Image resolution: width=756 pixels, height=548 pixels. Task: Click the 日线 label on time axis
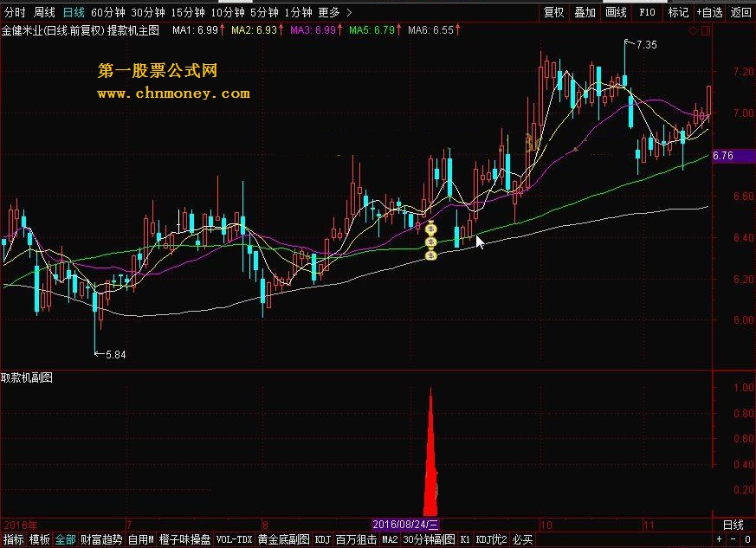[x=733, y=525]
